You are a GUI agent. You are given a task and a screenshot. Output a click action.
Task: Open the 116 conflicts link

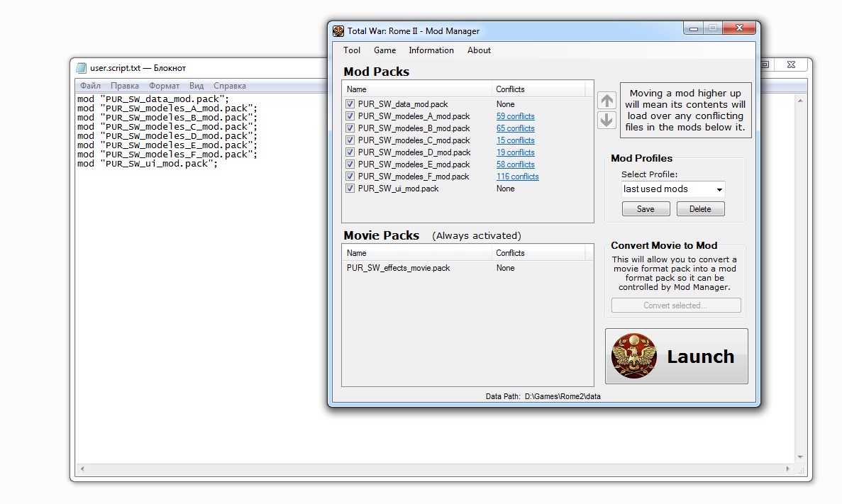click(517, 177)
